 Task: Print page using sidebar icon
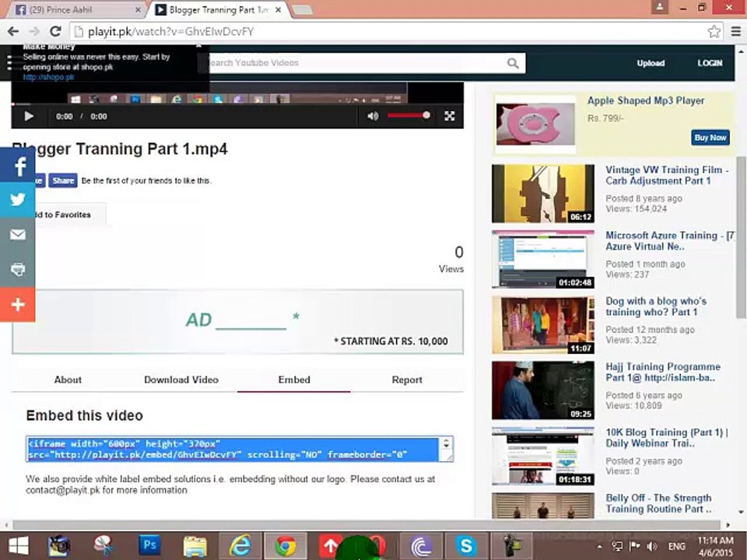coord(18,269)
